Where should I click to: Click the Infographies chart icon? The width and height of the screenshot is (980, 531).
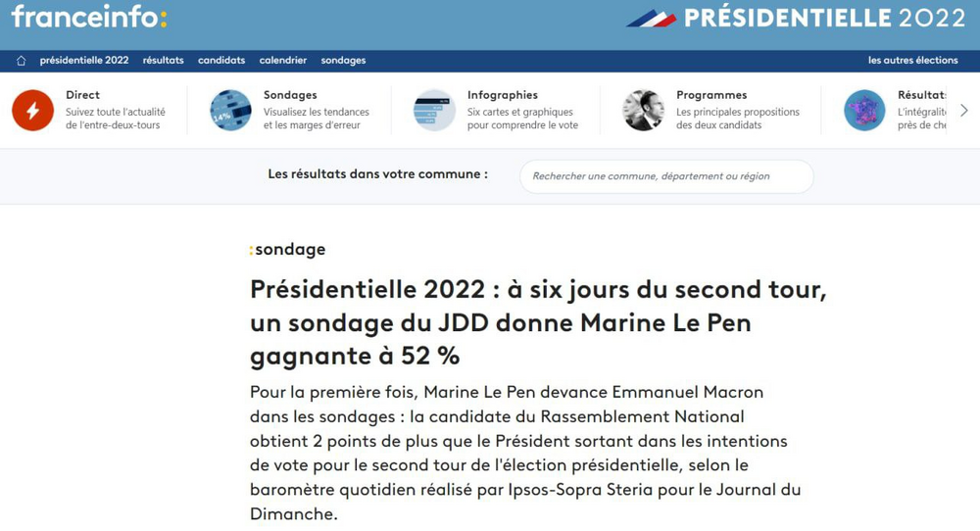pyautogui.click(x=434, y=111)
